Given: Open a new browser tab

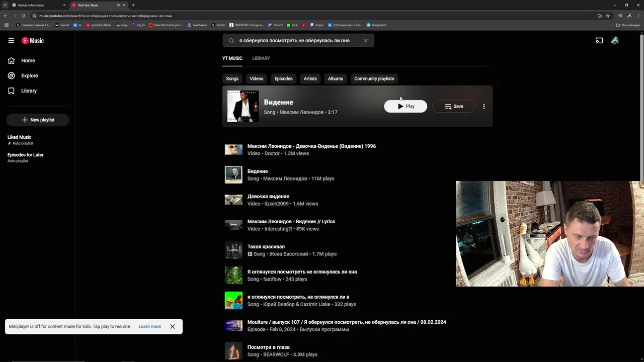Looking at the screenshot, I should [x=133, y=5].
